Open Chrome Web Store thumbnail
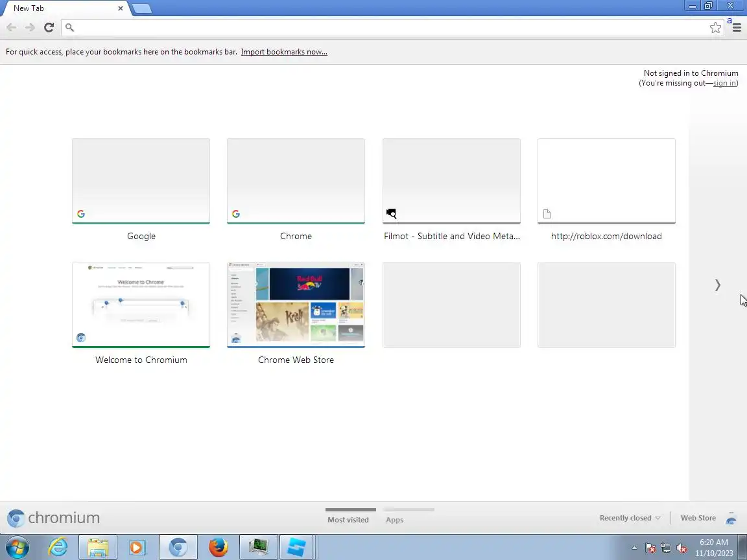The height and width of the screenshot is (560, 747). pos(296,305)
